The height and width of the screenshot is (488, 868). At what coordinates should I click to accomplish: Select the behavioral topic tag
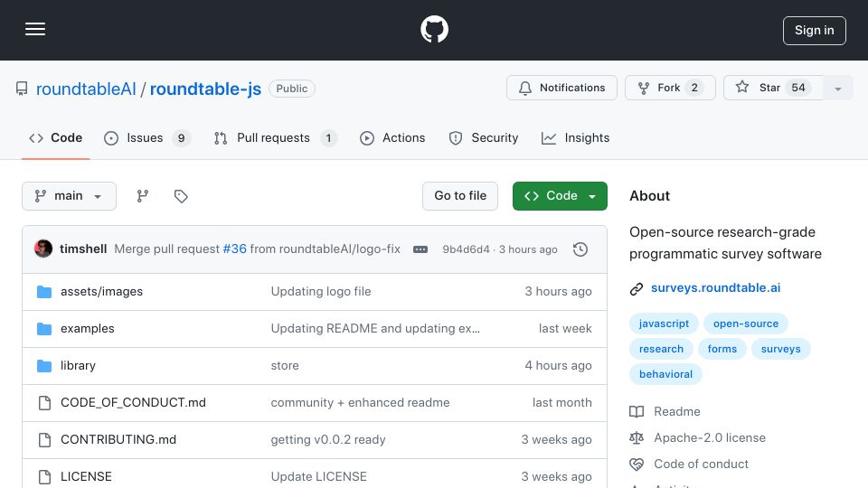[665, 374]
